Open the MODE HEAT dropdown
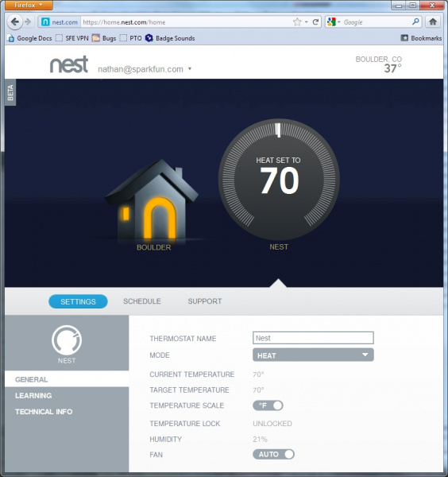Image resolution: width=448 pixels, height=477 pixels. coord(313,355)
